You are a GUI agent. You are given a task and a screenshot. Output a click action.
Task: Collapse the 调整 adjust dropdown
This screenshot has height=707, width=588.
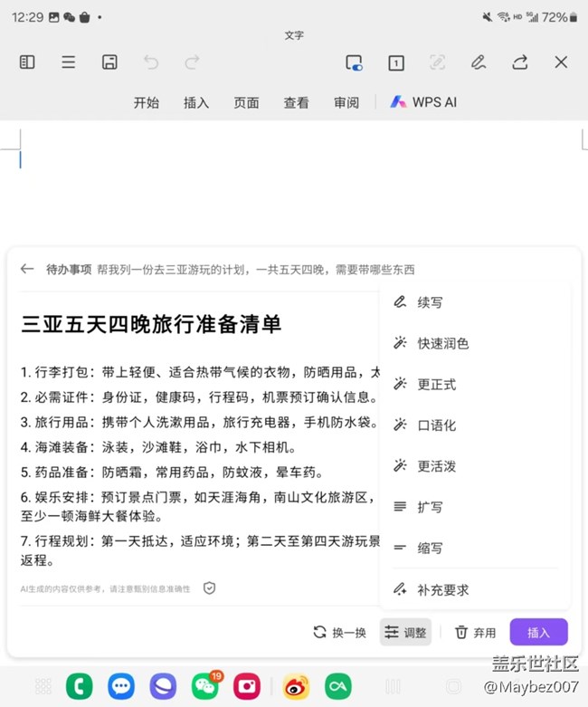coord(405,632)
